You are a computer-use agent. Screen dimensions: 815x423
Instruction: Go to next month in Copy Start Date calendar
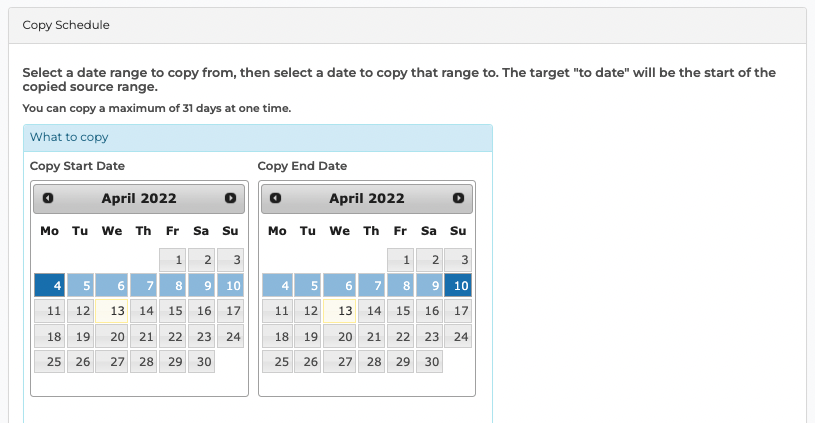[230, 198]
